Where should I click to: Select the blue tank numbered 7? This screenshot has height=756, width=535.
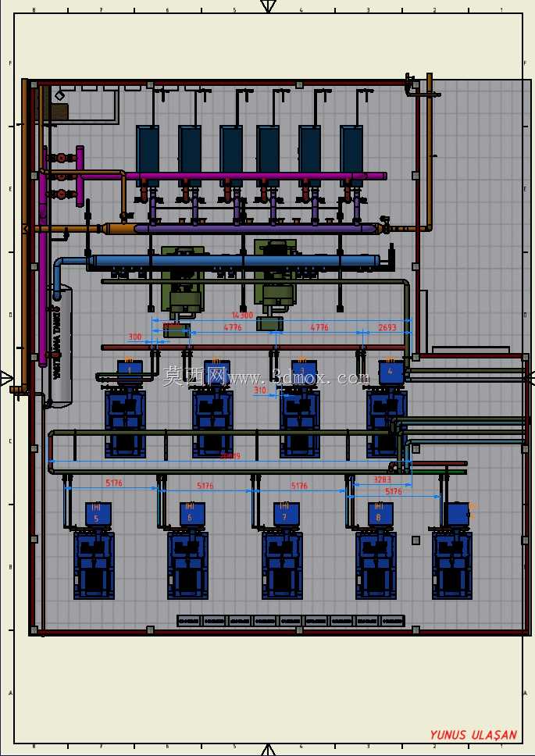tap(287, 515)
